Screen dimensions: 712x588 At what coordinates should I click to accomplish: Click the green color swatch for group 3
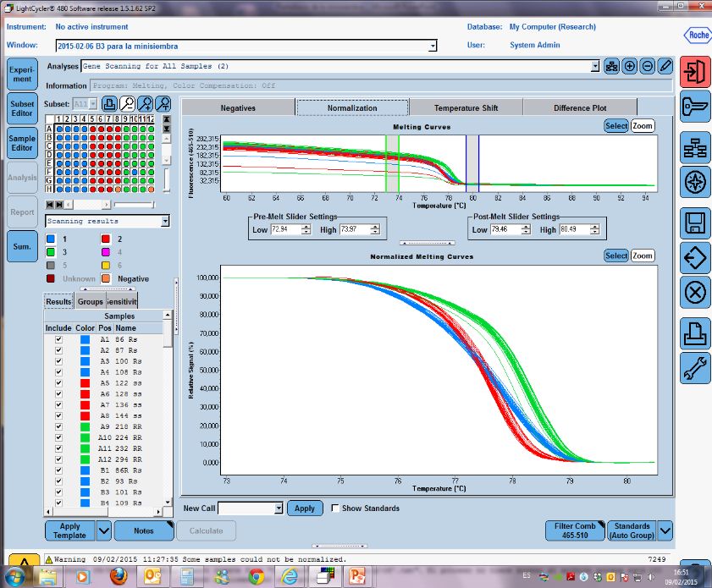click(51, 252)
